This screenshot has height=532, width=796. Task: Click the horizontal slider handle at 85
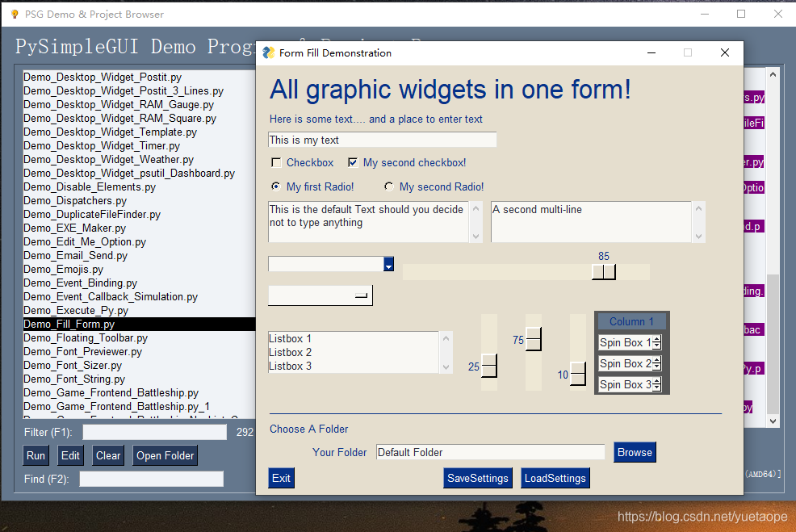(604, 272)
